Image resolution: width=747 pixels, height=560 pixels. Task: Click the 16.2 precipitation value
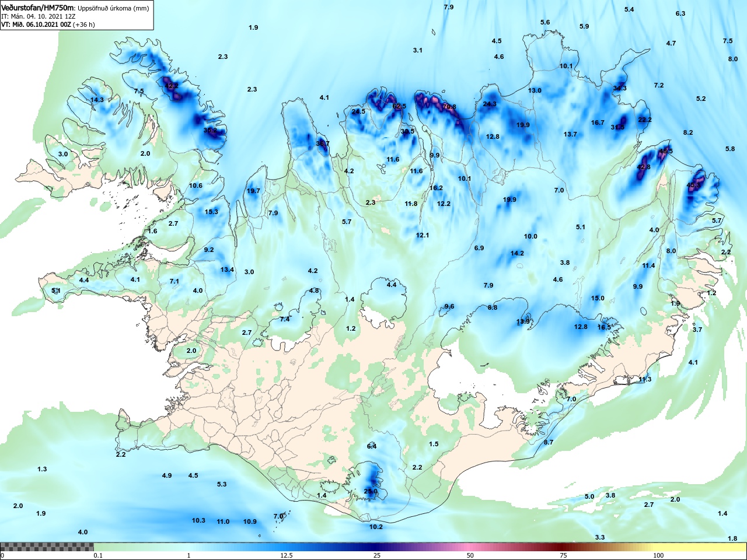pyautogui.click(x=436, y=188)
